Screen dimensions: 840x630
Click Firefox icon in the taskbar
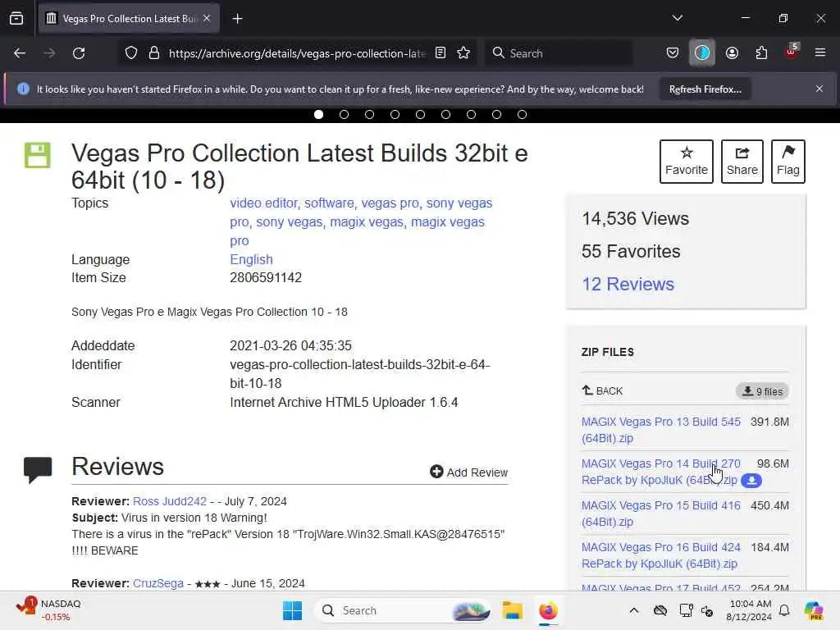click(x=548, y=610)
